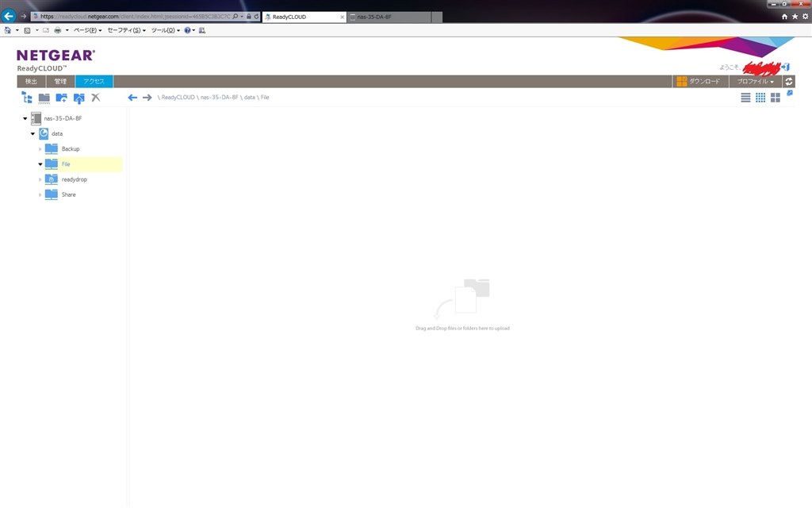
Task: Select the nas-35-DA-8F device label
Action: [x=63, y=119]
